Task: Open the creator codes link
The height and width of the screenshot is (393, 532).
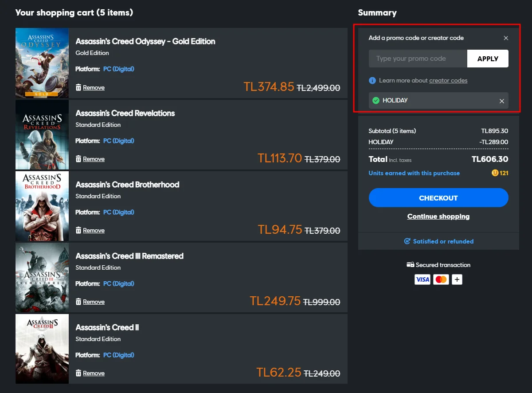Action: pyautogui.click(x=448, y=81)
